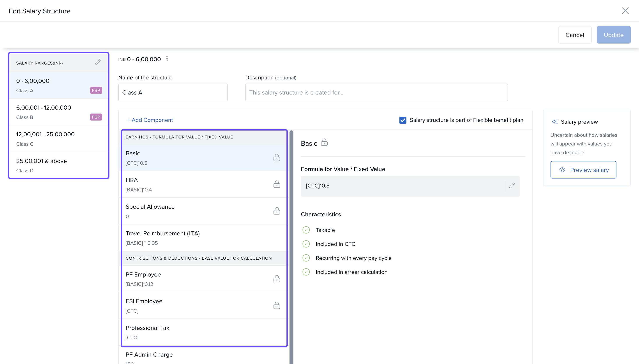
Task: Select the 25,00,001 & above Class D range
Action: click(58, 165)
